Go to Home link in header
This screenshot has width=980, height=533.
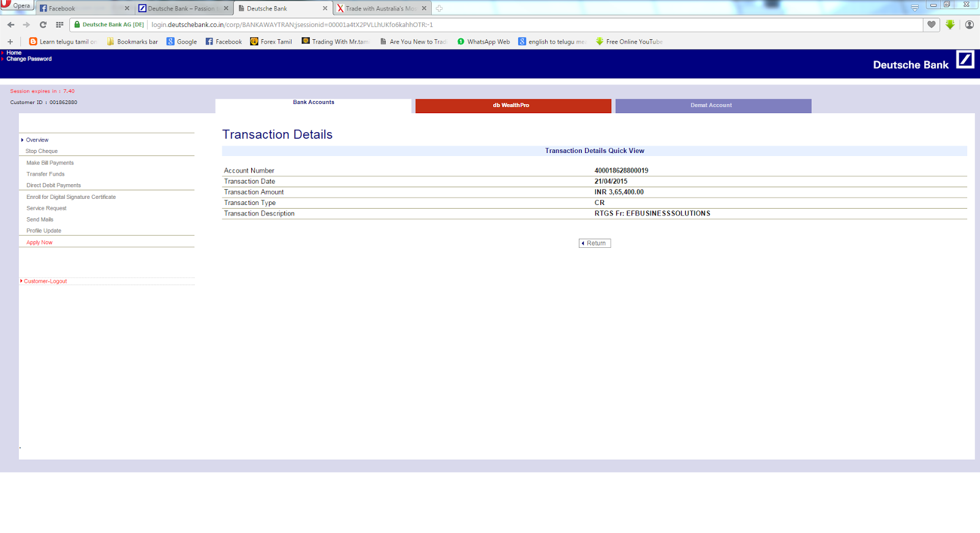(14, 53)
